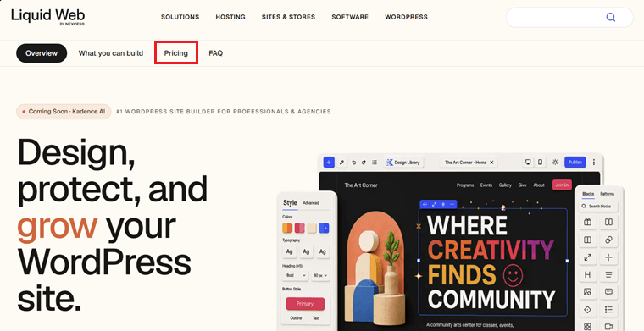The width and height of the screenshot is (644, 331).
Task: Click the expand arrows icon in block toolbar
Action: [x=434, y=204]
